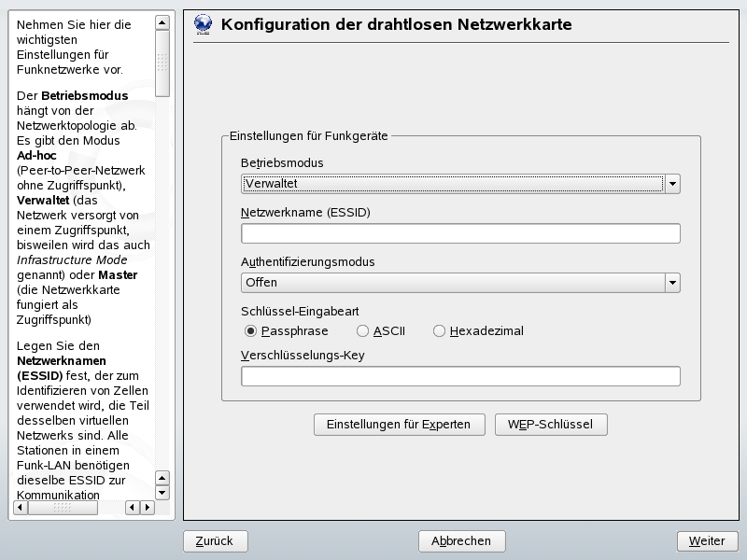
Task: Select the Passphrase key entry option
Action: (248, 330)
